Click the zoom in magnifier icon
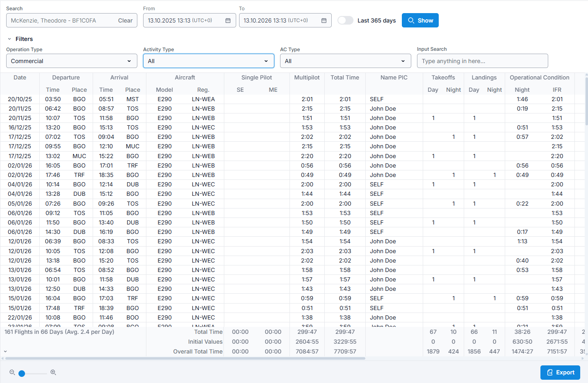588x383 pixels. pyautogui.click(x=53, y=372)
